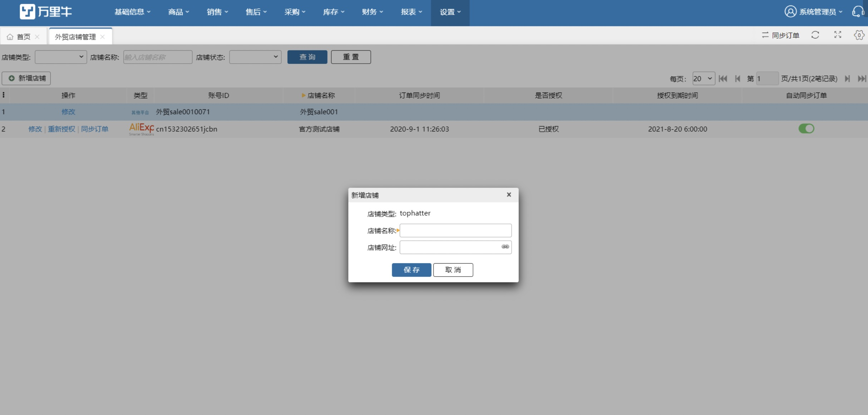
Task: Switch to the 首页 tab
Action: click(x=24, y=37)
